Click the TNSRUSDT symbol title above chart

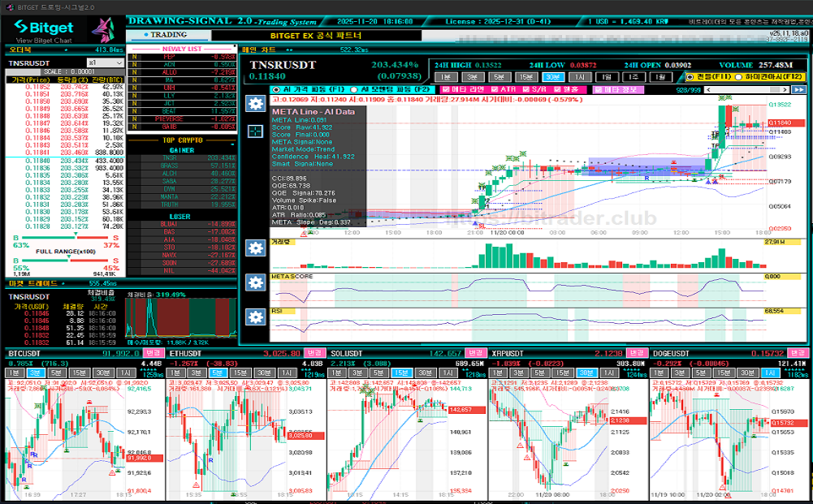pyautogui.click(x=283, y=65)
